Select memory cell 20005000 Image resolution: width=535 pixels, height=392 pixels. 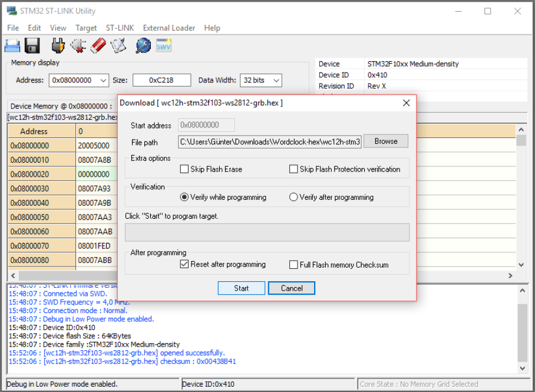coord(97,146)
